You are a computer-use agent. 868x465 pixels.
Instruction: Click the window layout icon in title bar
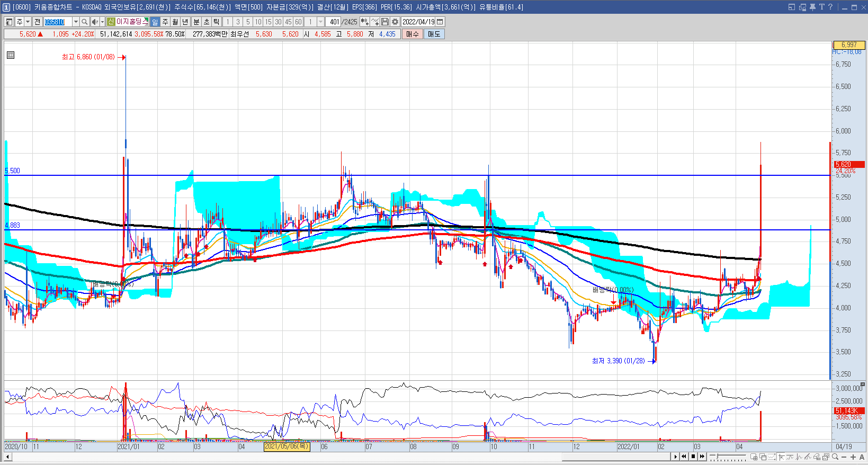(792, 7)
